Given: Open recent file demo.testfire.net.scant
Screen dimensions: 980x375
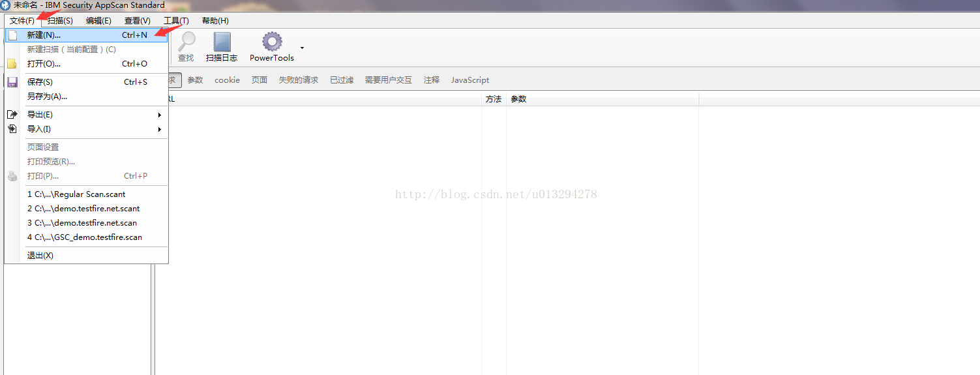Looking at the screenshot, I should 87,209.
